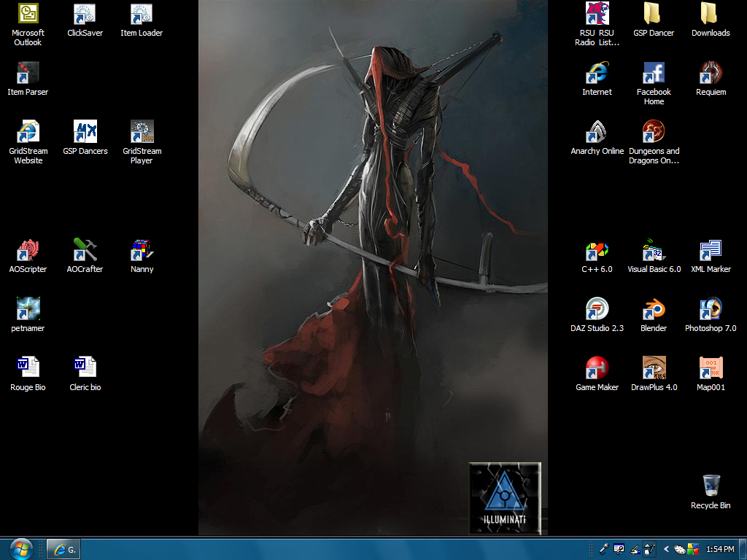Launch Anarchy Online from the desktop
747x560 pixels.
click(x=597, y=133)
